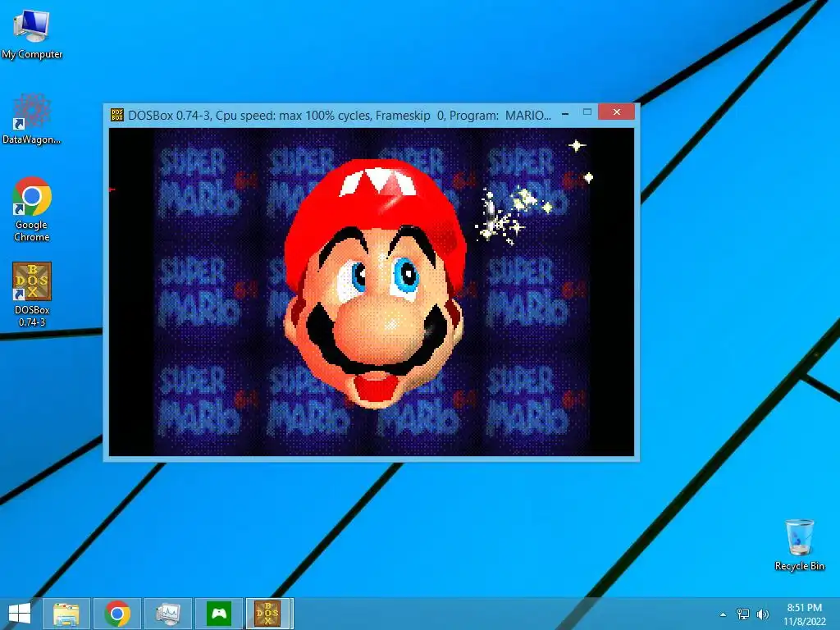Open the clock showing 8:51 PM
Screen dimensions: 840x630
pos(804,608)
